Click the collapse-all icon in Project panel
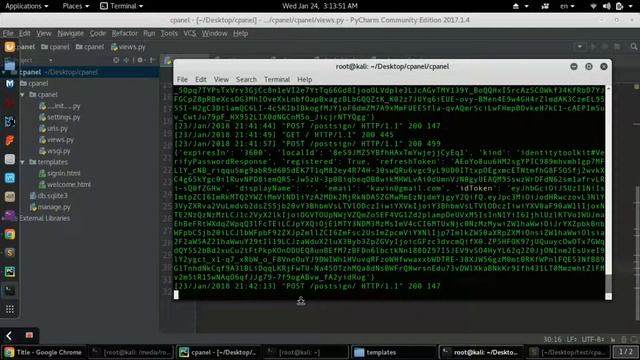Image resolution: width=640 pixels, height=360 pixels. click(126, 60)
